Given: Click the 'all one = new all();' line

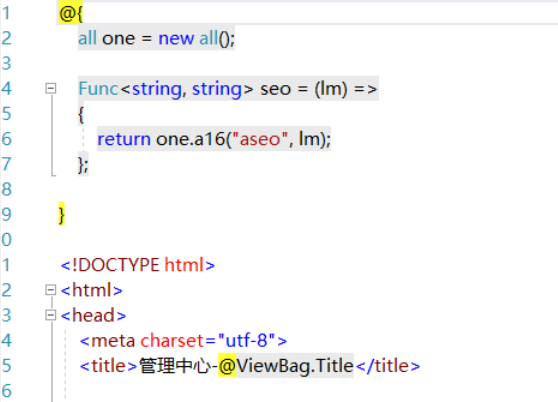Looking at the screenshot, I should pos(157,38).
